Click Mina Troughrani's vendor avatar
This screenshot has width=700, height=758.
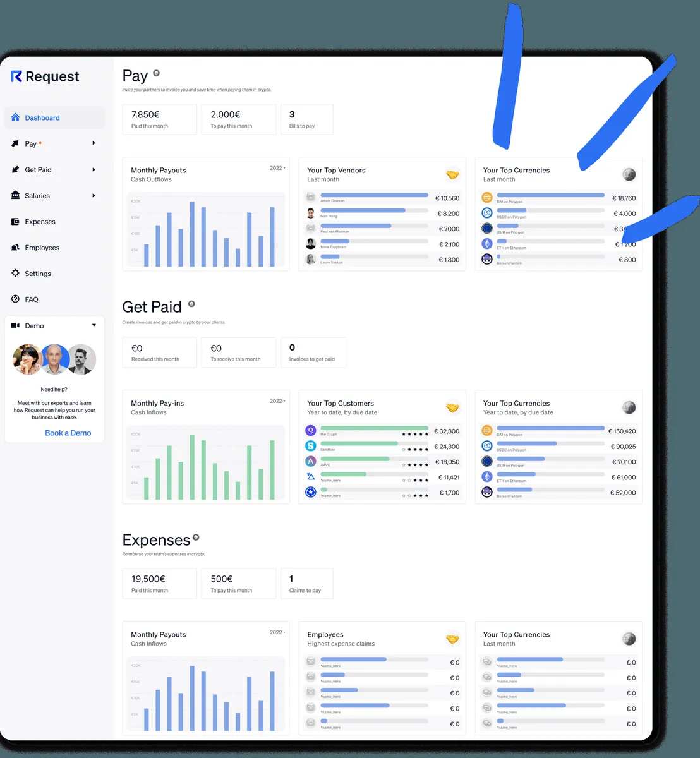pyautogui.click(x=310, y=244)
